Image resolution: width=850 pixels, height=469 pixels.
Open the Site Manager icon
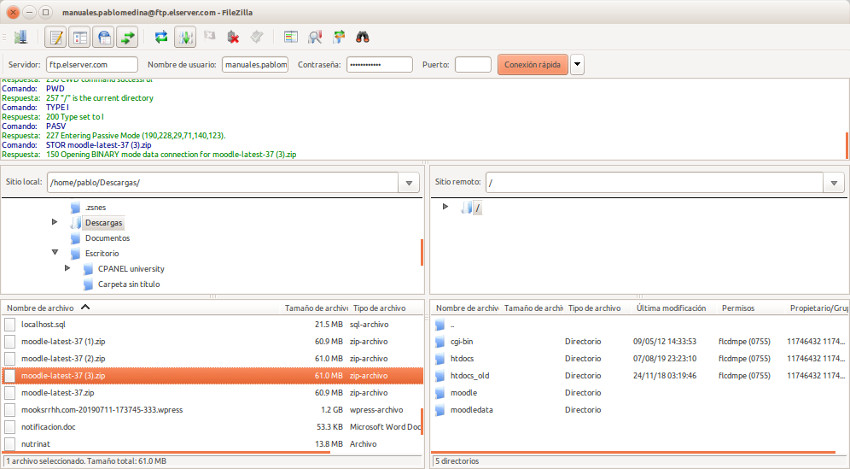click(x=21, y=37)
